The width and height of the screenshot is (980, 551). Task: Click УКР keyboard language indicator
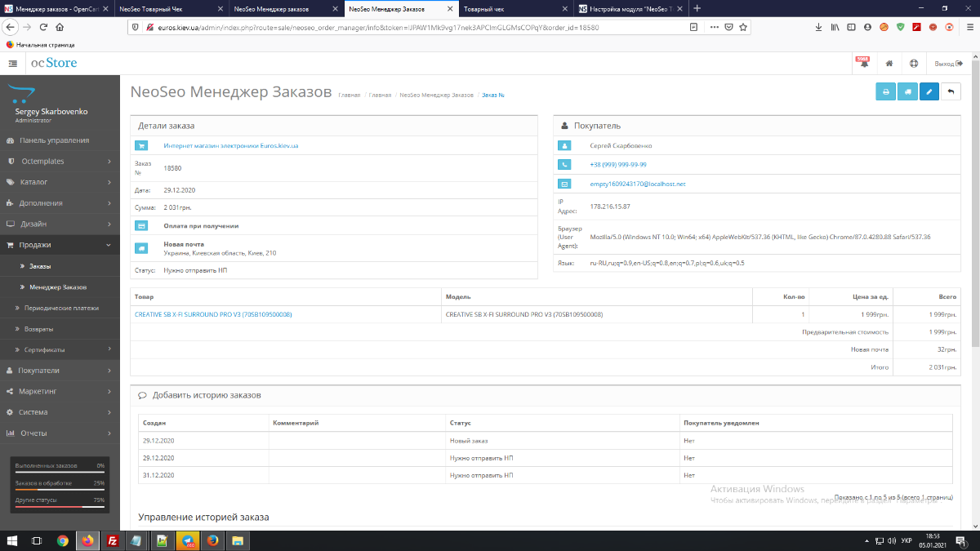tap(906, 540)
